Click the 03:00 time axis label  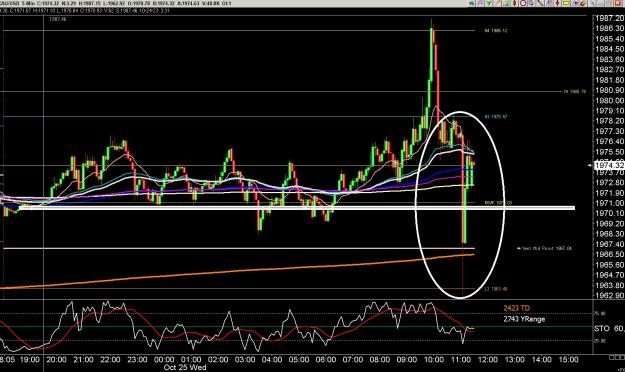[245, 360]
